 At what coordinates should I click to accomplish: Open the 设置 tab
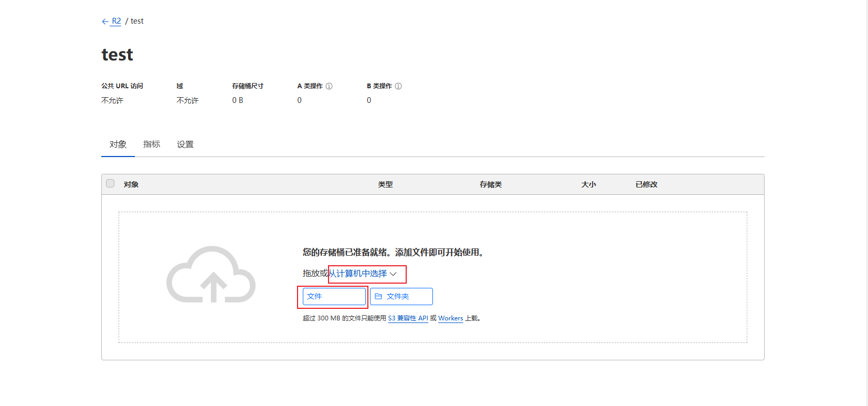(x=185, y=144)
